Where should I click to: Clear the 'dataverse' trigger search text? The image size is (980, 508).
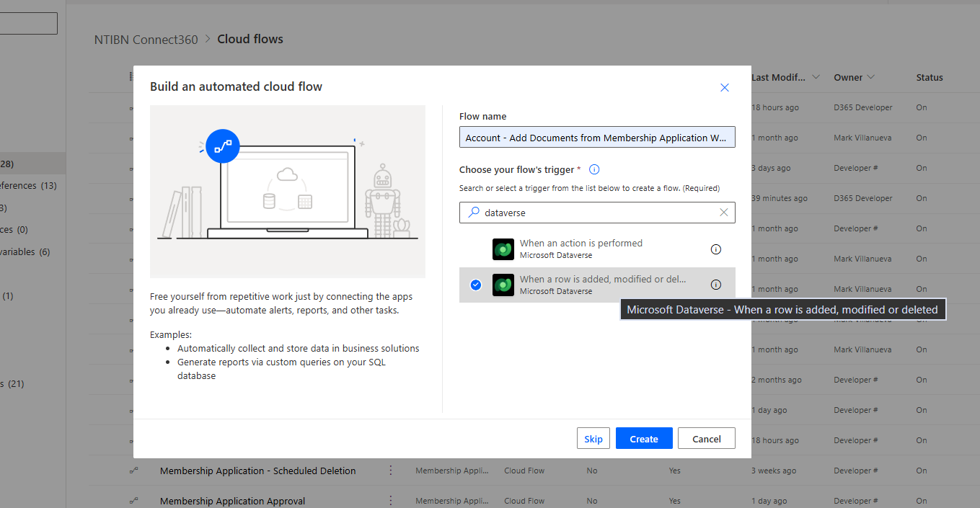tap(724, 213)
